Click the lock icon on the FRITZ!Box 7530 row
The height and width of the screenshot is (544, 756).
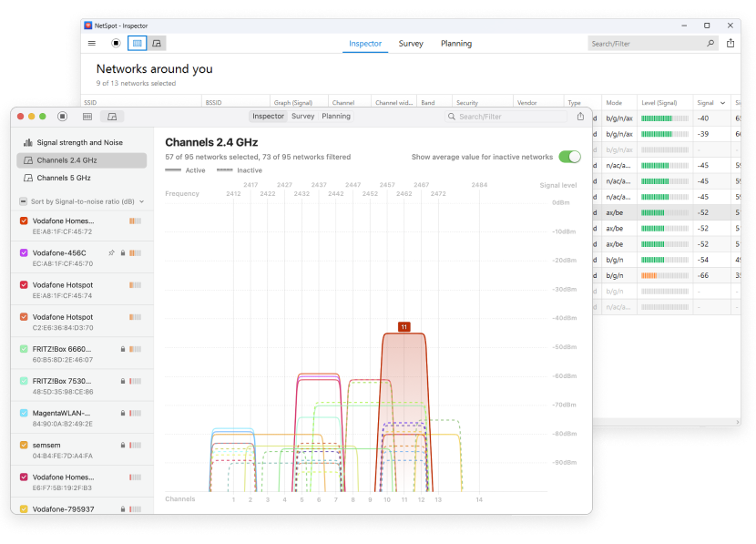click(x=123, y=381)
